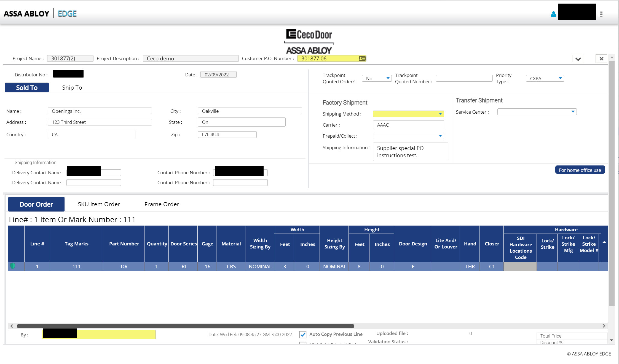
Task: Select the Door Order tab
Action: tap(36, 204)
